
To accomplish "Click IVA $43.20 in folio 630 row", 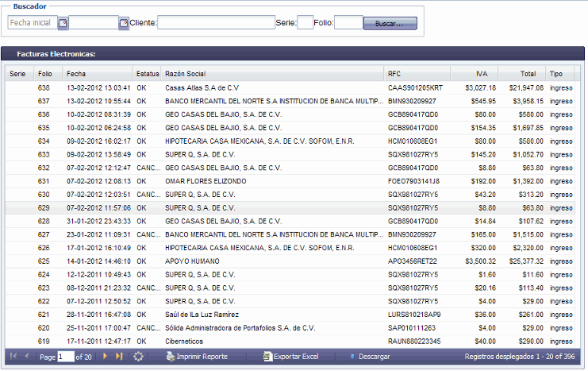I will pyautogui.click(x=486, y=195).
